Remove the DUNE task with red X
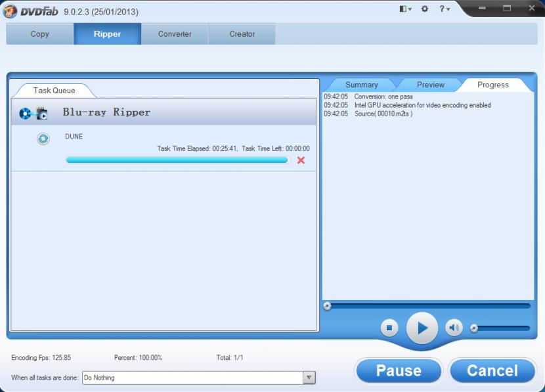The image size is (545, 392). coord(301,160)
